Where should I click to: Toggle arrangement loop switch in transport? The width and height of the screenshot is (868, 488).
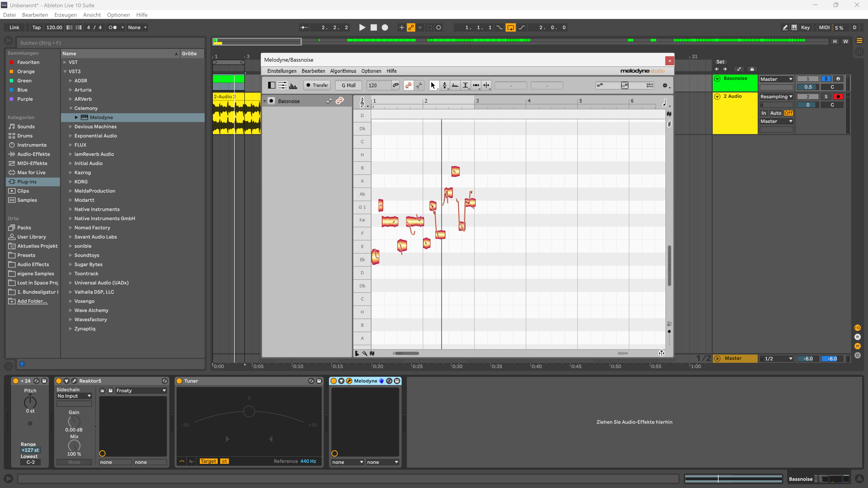click(x=510, y=27)
